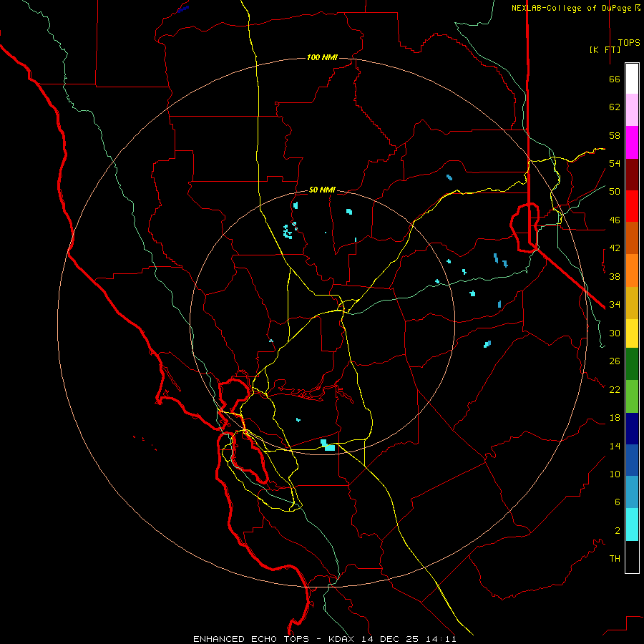The height and width of the screenshot is (644, 644).
Task: Click the "50 NMI" range ring label
Action: [x=322, y=190]
